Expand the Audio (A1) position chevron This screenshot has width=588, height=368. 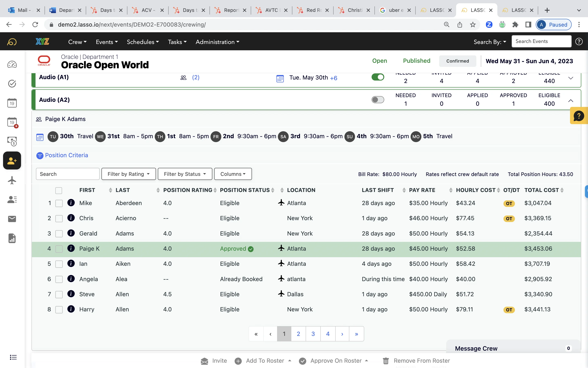pos(571,78)
